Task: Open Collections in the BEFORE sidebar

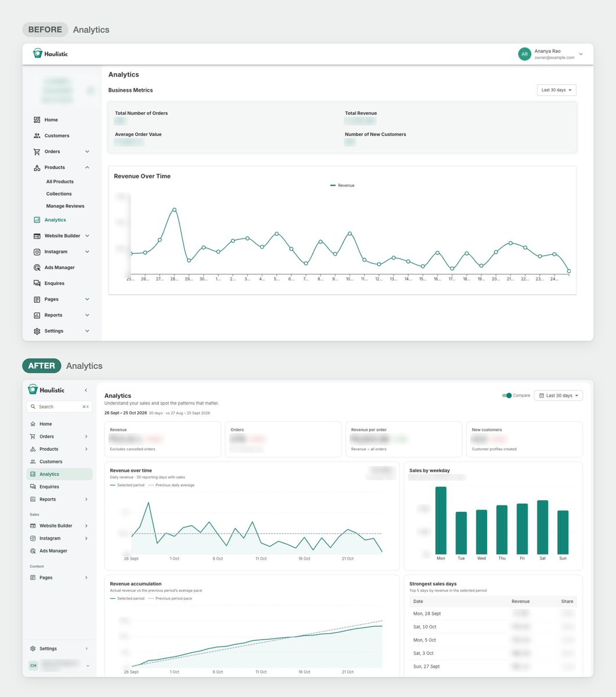Action: click(x=59, y=194)
